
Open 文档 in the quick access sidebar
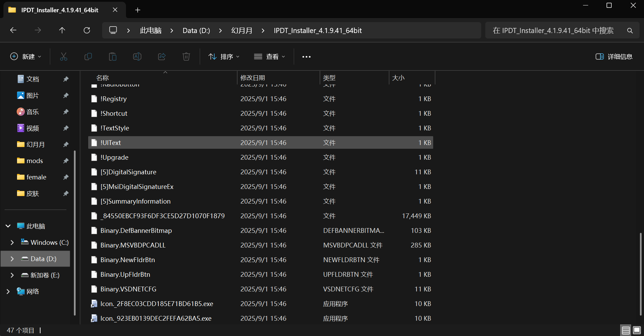pyautogui.click(x=33, y=79)
